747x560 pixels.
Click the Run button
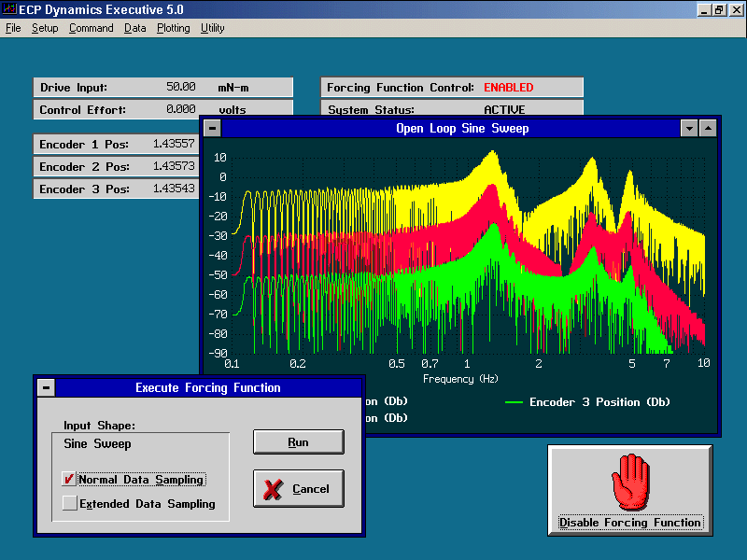[x=298, y=441]
